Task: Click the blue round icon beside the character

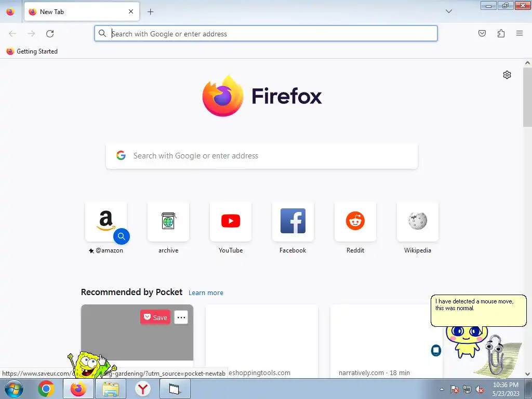Action: 436,350
